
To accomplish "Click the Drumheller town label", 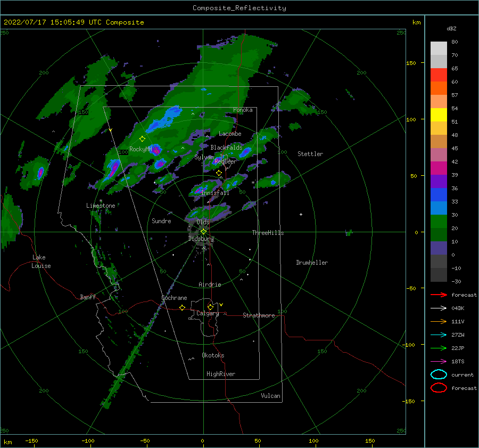I will point(312,263).
